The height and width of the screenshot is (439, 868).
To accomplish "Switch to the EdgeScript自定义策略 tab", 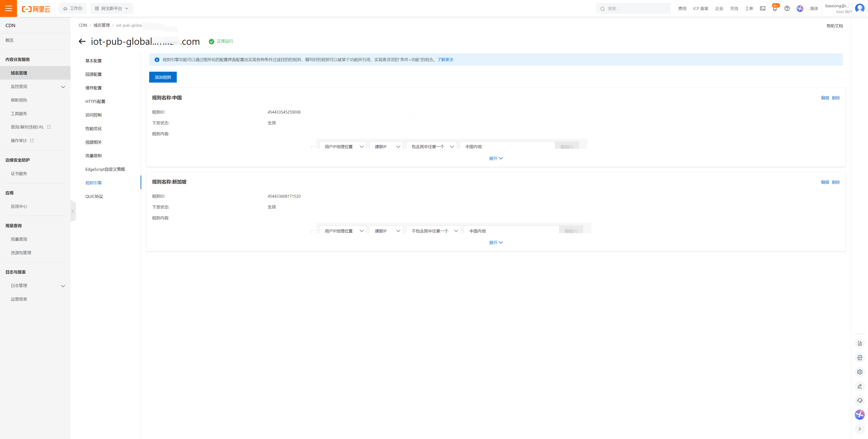I will [105, 169].
